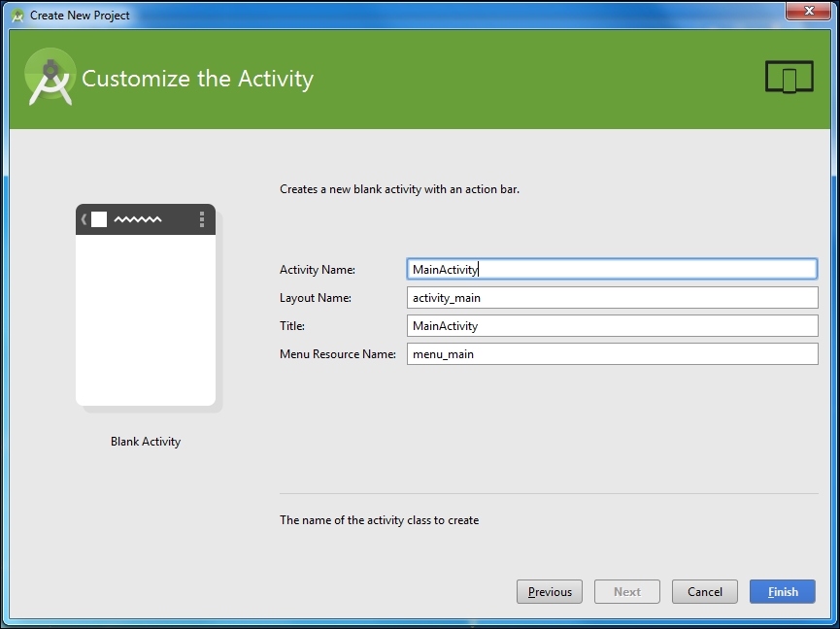Screen dimensions: 840x629
Task: Click the Menu Resource Name label
Action: pyautogui.click(x=337, y=354)
